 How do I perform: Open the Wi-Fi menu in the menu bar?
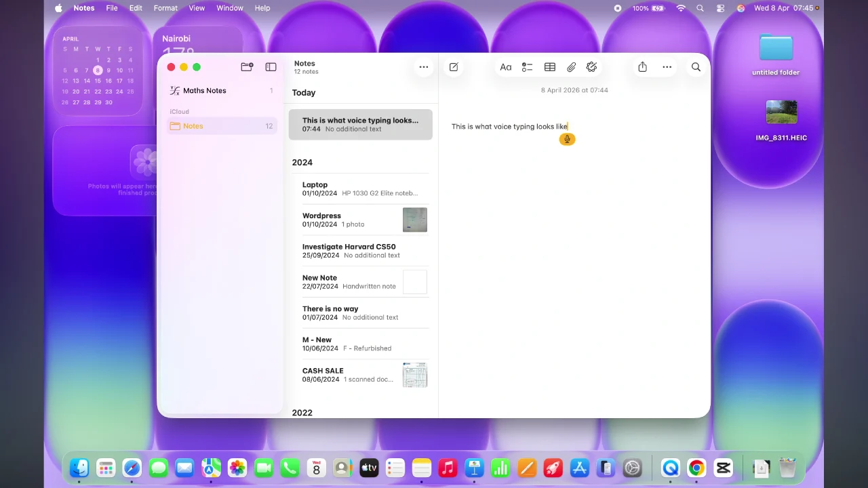(x=682, y=8)
